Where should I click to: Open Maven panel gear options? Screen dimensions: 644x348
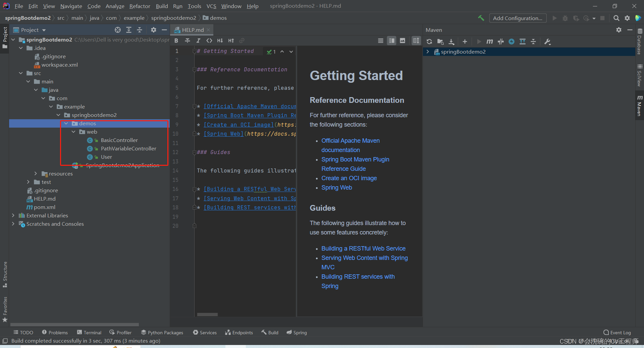[x=619, y=30]
